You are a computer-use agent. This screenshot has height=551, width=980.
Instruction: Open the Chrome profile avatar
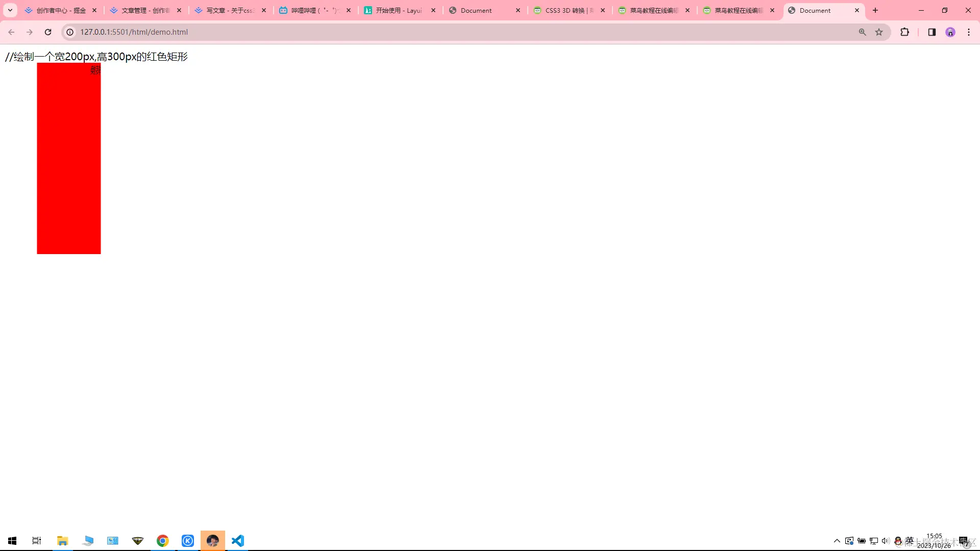(x=950, y=32)
